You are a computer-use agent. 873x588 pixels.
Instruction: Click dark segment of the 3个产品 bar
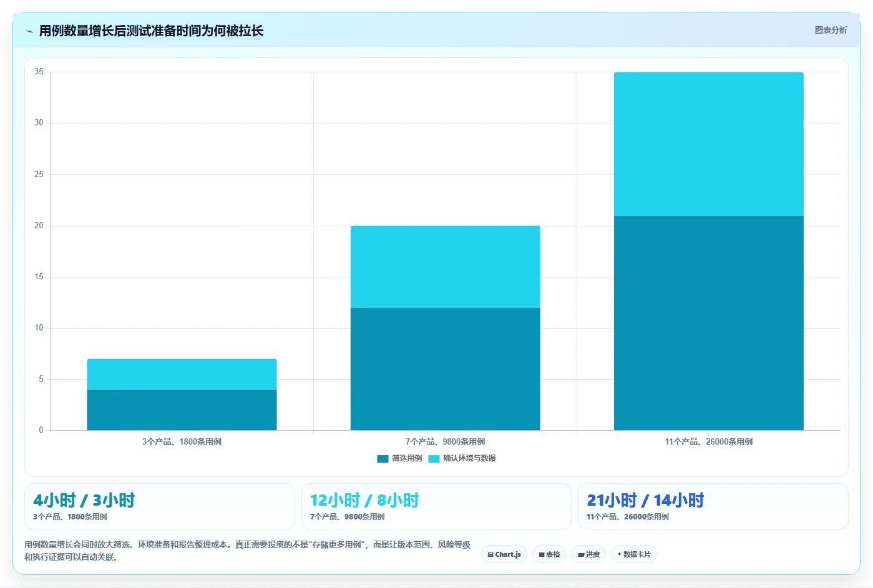182,410
